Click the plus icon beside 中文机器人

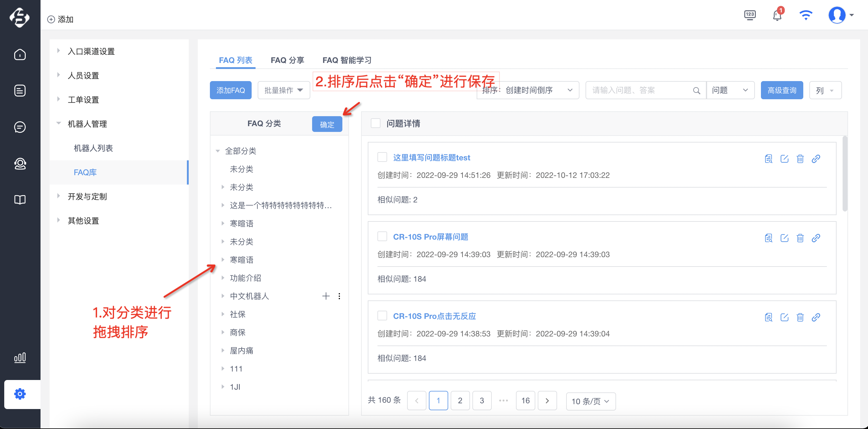coord(325,296)
